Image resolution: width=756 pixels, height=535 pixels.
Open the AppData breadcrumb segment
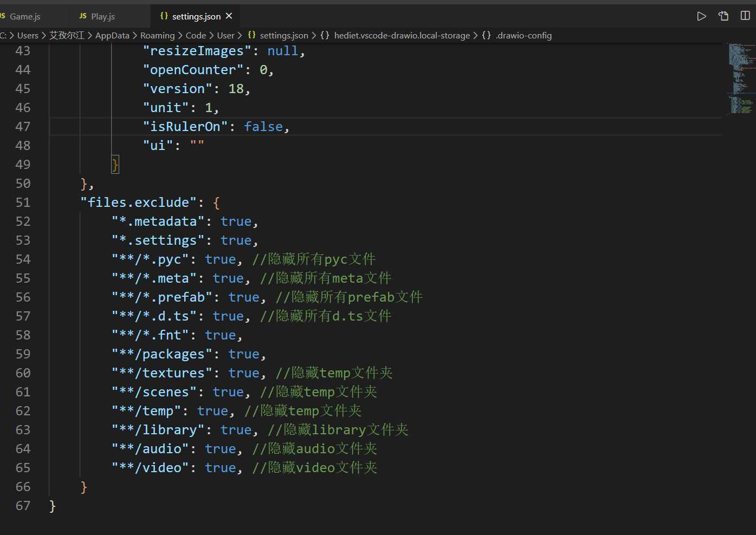pos(112,35)
